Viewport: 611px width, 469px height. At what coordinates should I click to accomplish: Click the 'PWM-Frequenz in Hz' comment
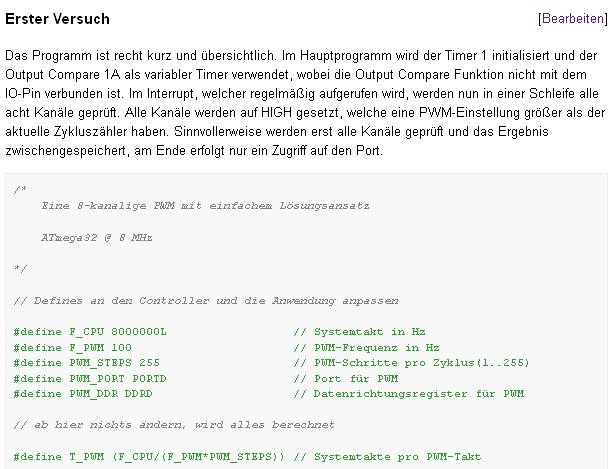coord(366,347)
